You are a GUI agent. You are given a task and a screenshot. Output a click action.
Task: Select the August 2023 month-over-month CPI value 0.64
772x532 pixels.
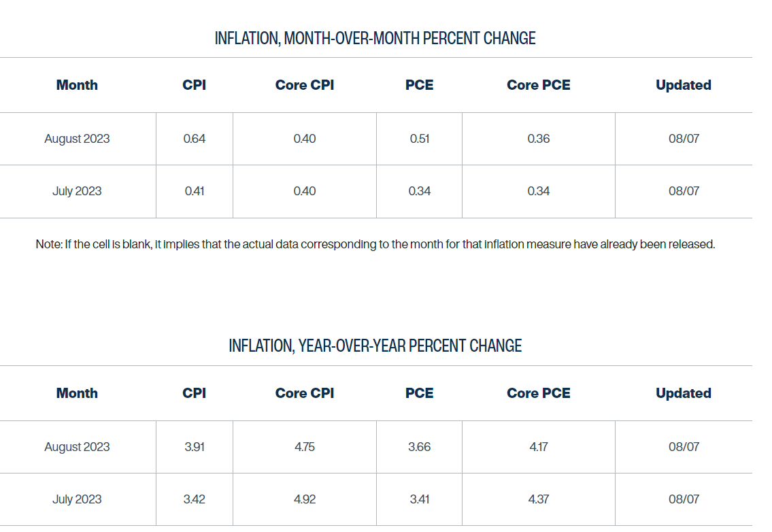195,139
